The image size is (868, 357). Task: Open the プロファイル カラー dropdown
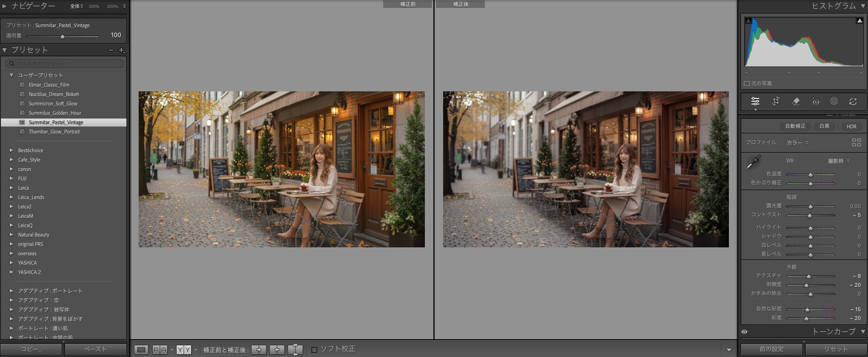(797, 142)
